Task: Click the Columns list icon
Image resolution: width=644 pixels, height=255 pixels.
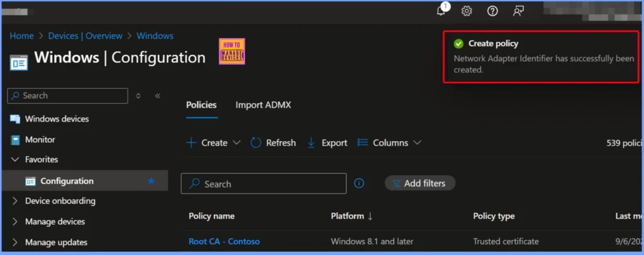Action: pyautogui.click(x=363, y=142)
